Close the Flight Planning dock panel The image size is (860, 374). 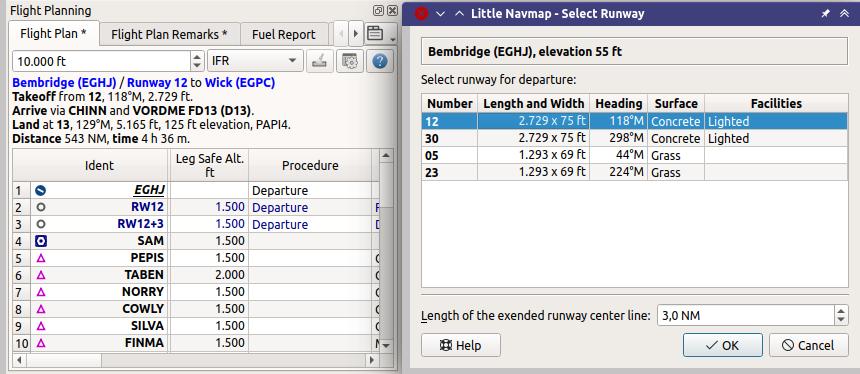point(392,10)
